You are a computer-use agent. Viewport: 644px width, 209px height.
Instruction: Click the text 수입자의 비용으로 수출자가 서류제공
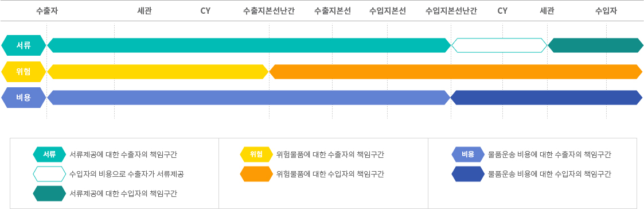pos(127,174)
